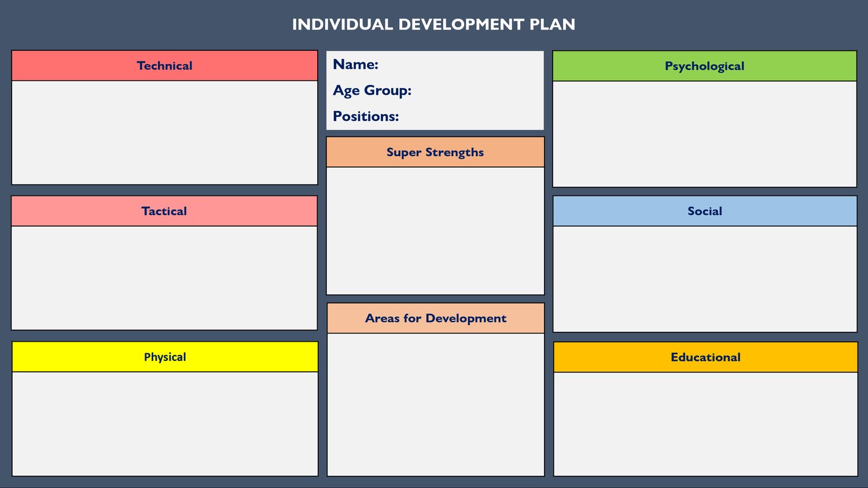The height and width of the screenshot is (488, 868).
Task: Select the amber Educational header
Action: pos(705,357)
